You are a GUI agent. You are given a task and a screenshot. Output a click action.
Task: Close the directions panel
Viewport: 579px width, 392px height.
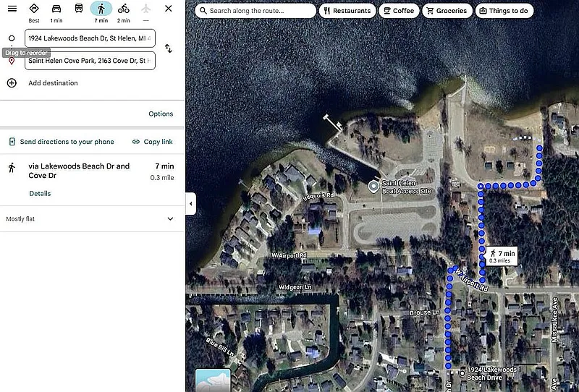[x=169, y=8]
